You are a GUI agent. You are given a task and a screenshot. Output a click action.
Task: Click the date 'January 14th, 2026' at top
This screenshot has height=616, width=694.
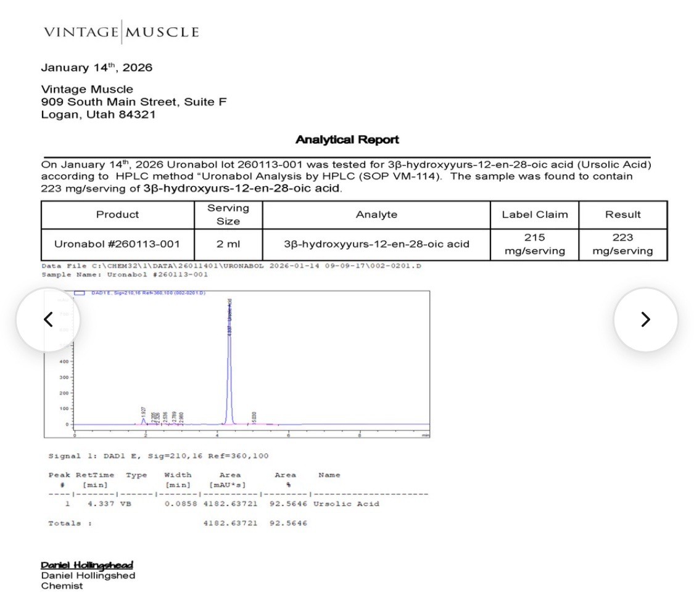(x=96, y=68)
